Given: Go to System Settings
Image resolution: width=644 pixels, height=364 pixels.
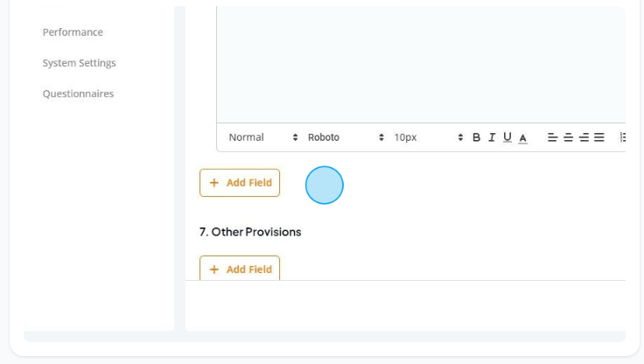Looking at the screenshot, I should 80,63.
